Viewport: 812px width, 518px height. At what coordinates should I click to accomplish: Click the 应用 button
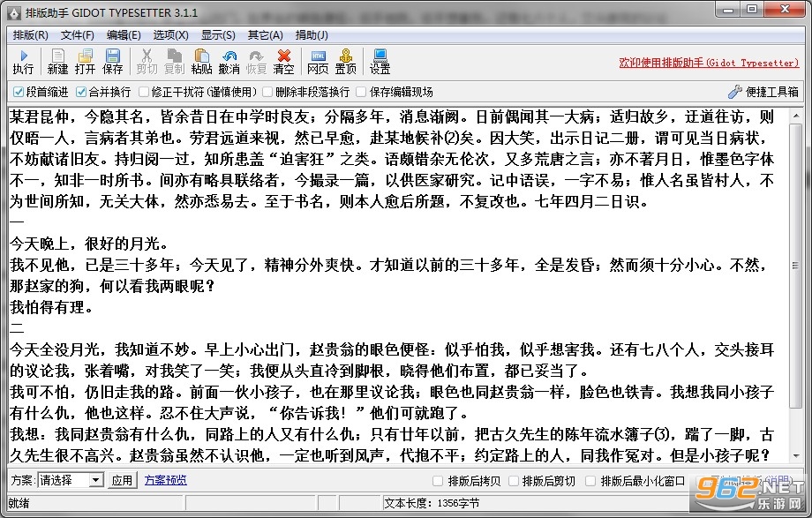click(x=122, y=481)
